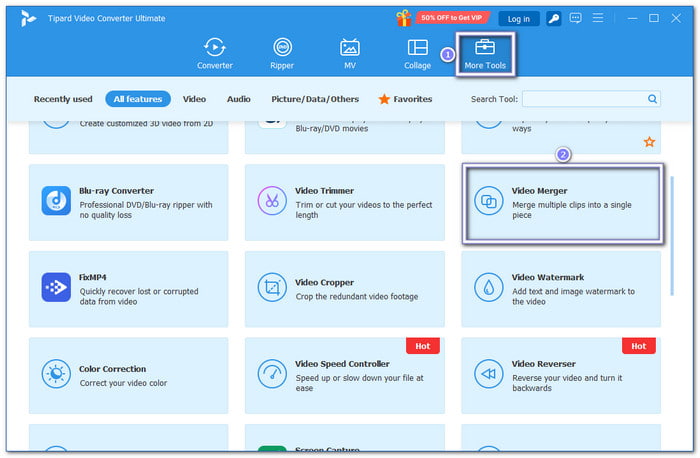Minimize the Tipard window
Image resolution: width=700 pixels, height=458 pixels.
(x=632, y=18)
